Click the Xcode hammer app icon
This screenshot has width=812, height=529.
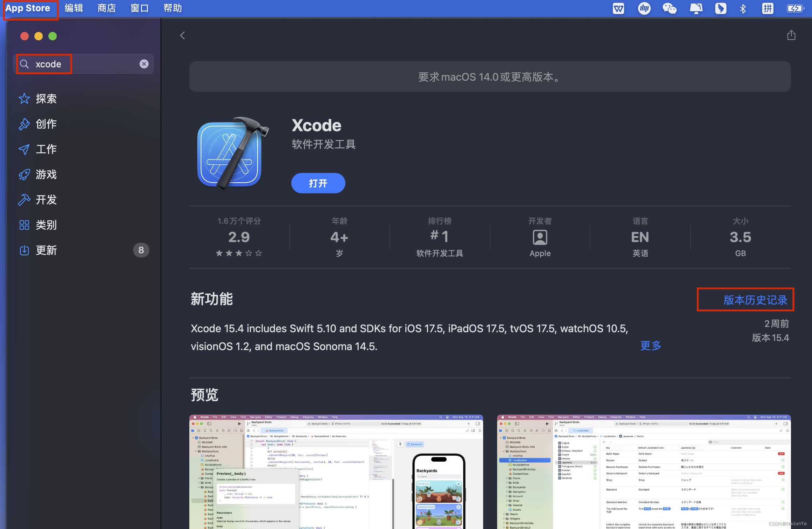pos(233,154)
